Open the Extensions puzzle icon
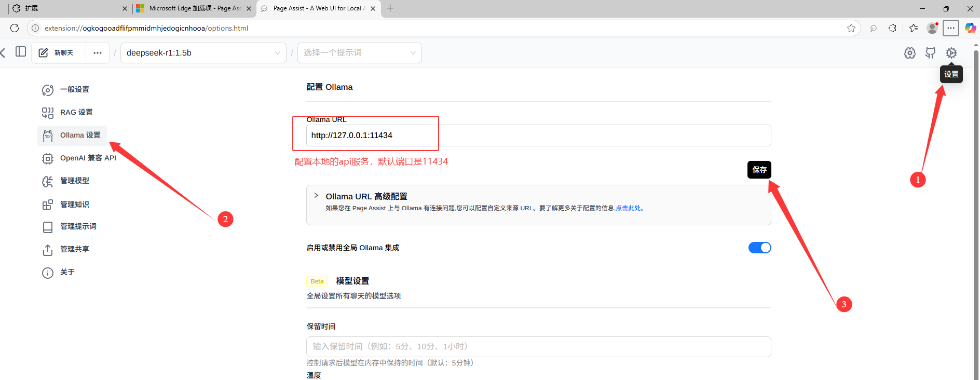980x380 pixels. [x=892, y=28]
